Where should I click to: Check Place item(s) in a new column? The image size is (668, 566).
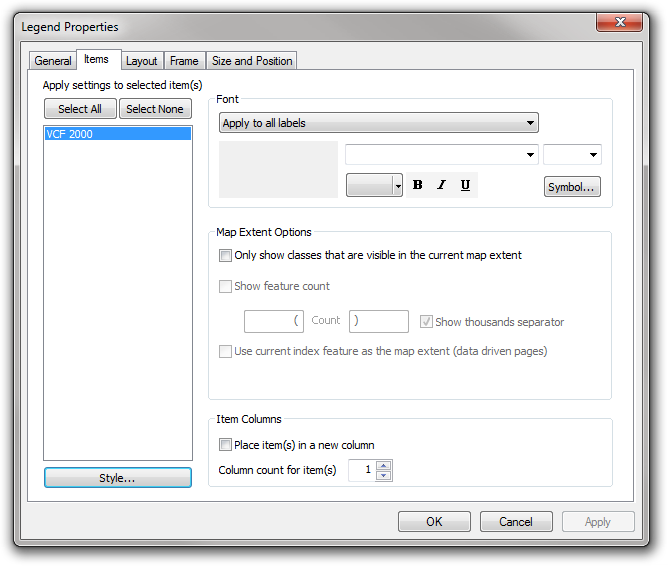[x=225, y=445]
